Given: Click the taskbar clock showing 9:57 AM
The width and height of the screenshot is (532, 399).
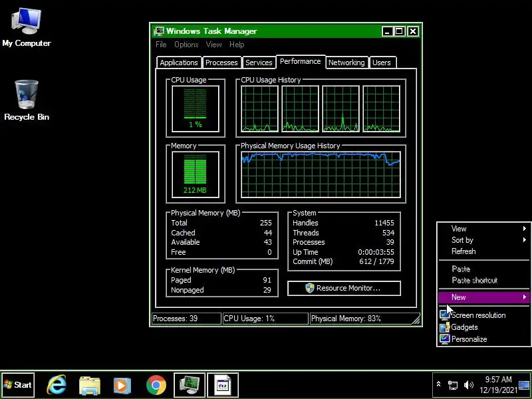Looking at the screenshot, I should click(498, 384).
